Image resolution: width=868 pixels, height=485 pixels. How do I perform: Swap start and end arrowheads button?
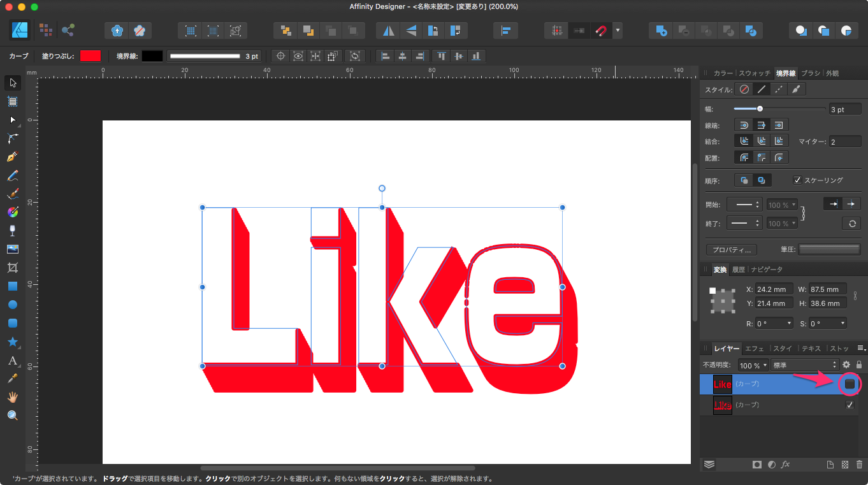[x=851, y=224]
